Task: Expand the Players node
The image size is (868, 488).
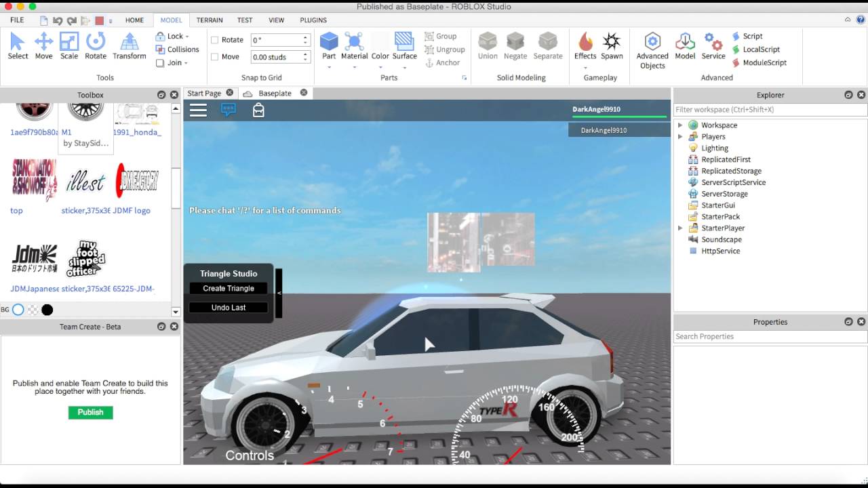Action: 680,137
